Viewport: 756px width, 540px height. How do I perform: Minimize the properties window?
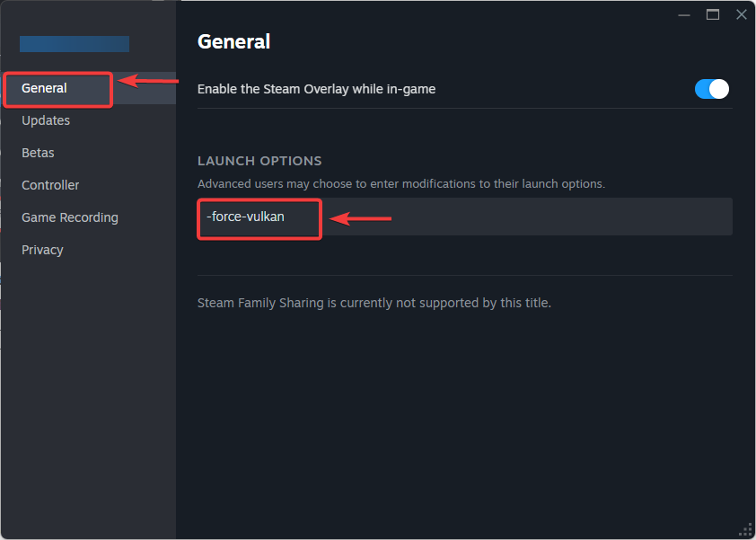pyautogui.click(x=684, y=14)
